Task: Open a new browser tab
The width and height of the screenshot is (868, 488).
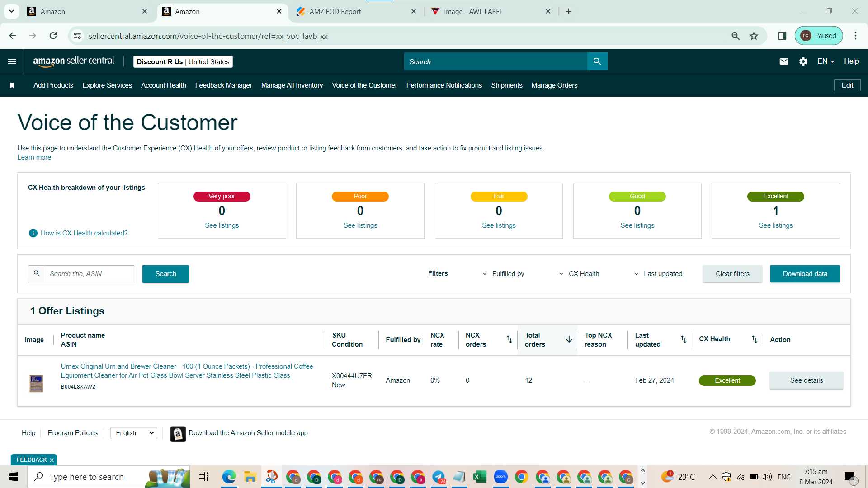Action: [x=569, y=11]
